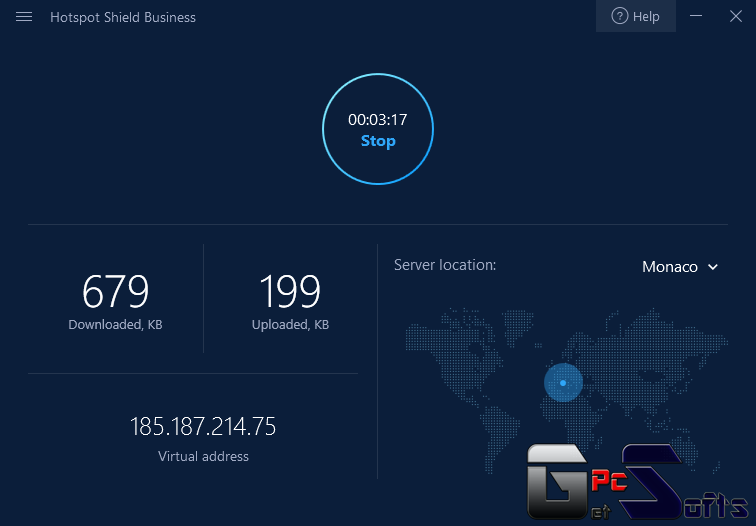The width and height of the screenshot is (756, 526).
Task: Expand the Monaco server location dropdown
Action: point(680,267)
